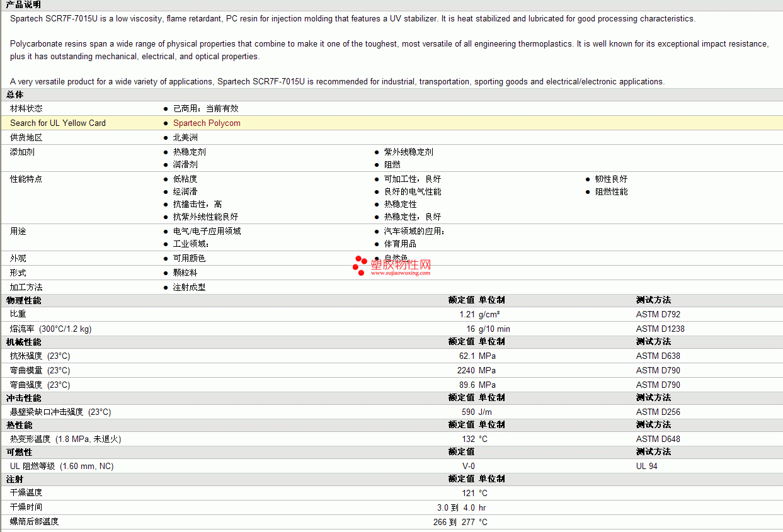The image size is (783, 532).
Task: Click the 熔流率 (300°C/1.2 kg) label
Action: (50, 329)
